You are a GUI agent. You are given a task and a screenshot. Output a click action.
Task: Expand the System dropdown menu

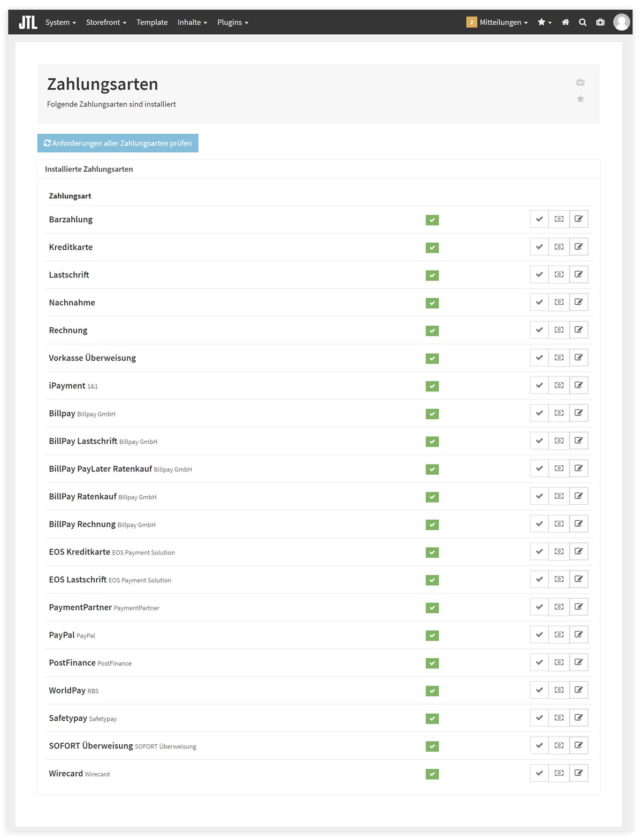(x=60, y=22)
